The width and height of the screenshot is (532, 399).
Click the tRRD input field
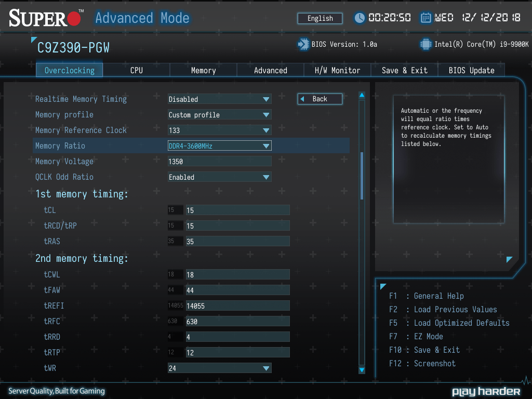pos(237,337)
